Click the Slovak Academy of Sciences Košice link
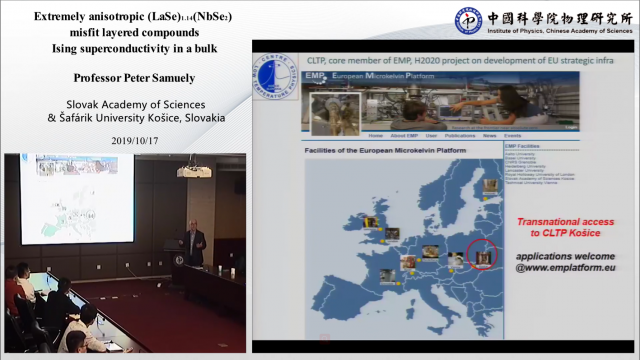The image size is (640, 360). click(x=539, y=179)
